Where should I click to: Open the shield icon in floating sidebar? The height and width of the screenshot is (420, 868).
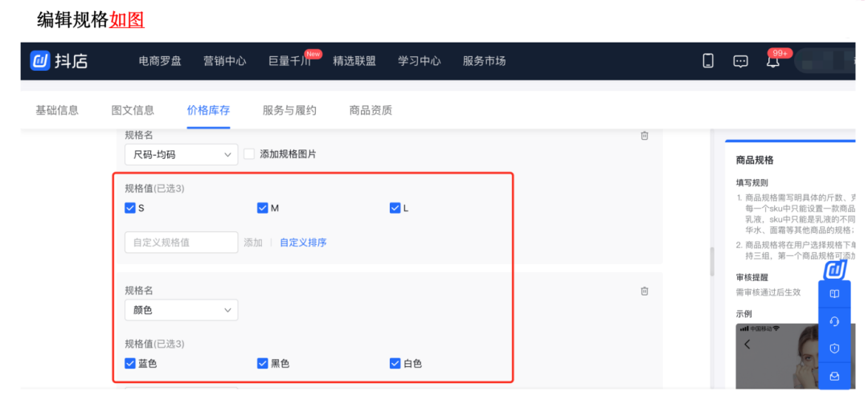pyautogui.click(x=835, y=348)
